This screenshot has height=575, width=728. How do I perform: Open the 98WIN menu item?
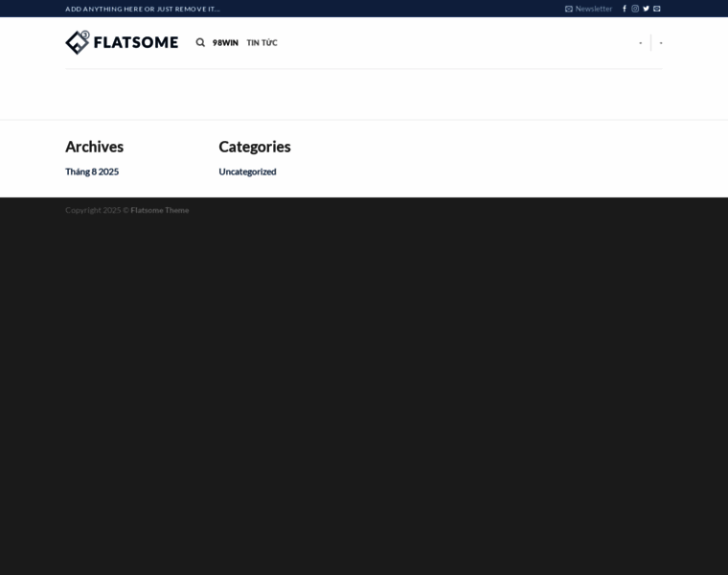225,43
